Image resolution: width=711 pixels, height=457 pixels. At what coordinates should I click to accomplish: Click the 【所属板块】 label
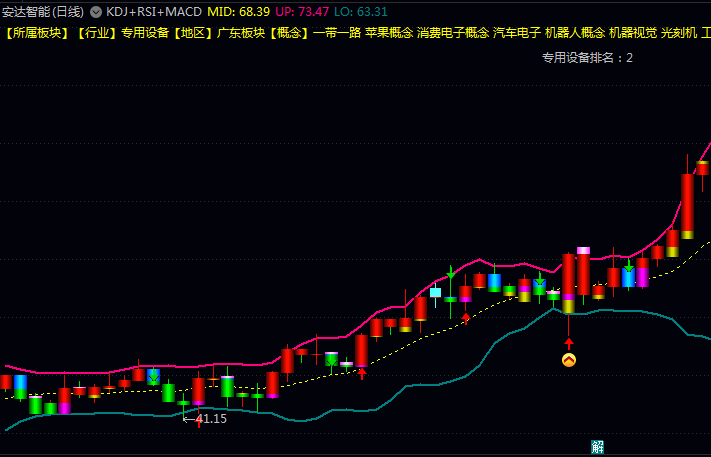37,33
